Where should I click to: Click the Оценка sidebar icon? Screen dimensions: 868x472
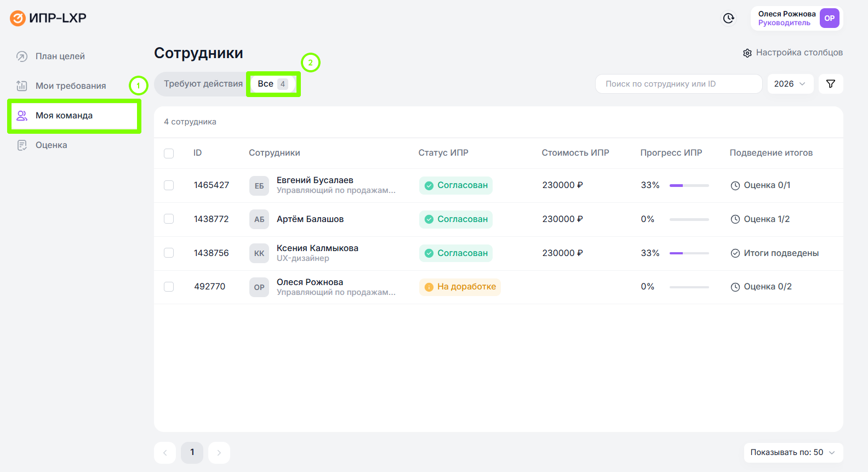(x=22, y=145)
